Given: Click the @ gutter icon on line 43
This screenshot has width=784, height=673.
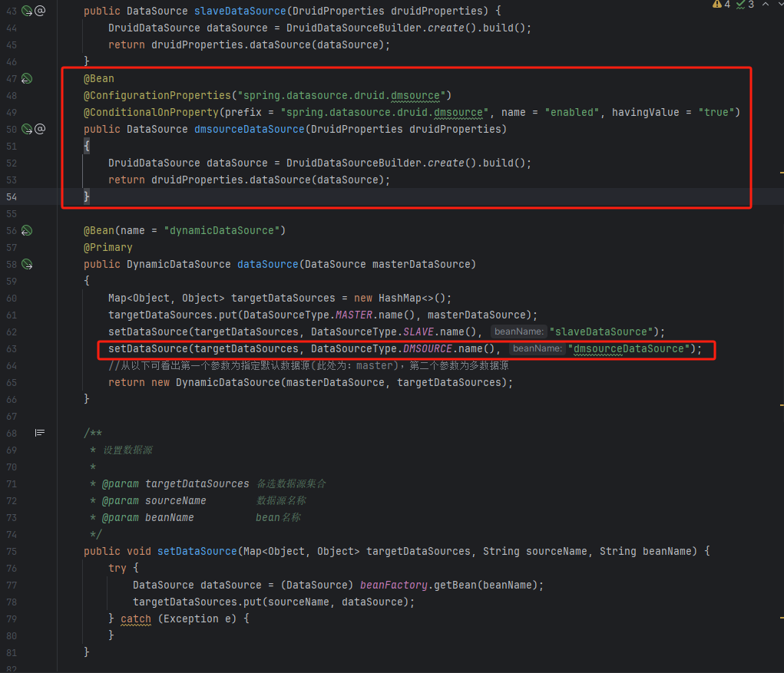Looking at the screenshot, I should [x=40, y=11].
